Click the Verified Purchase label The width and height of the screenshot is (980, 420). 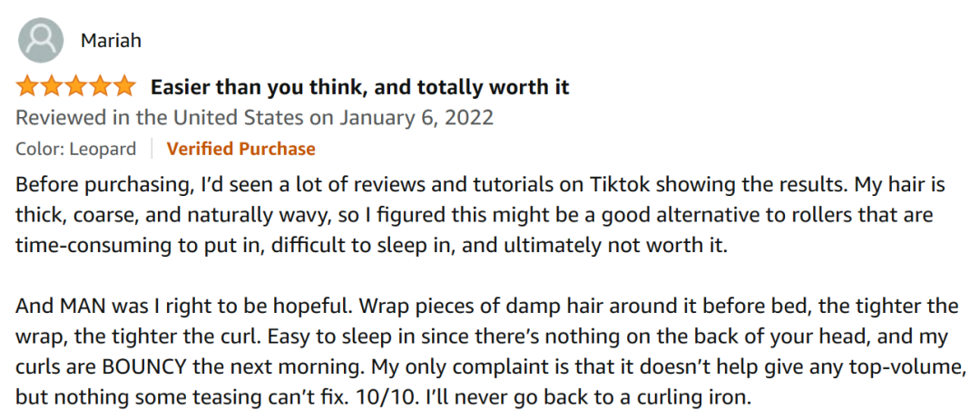pos(240,149)
